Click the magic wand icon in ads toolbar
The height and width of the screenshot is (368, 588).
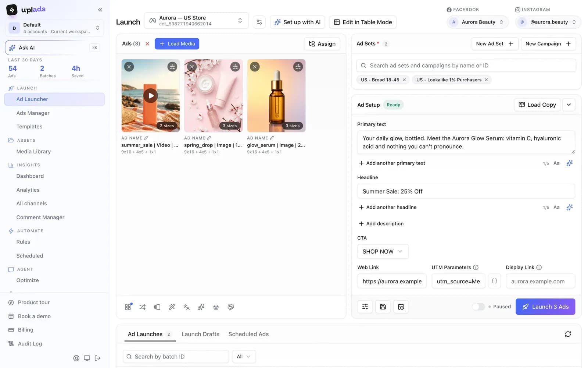coord(172,307)
